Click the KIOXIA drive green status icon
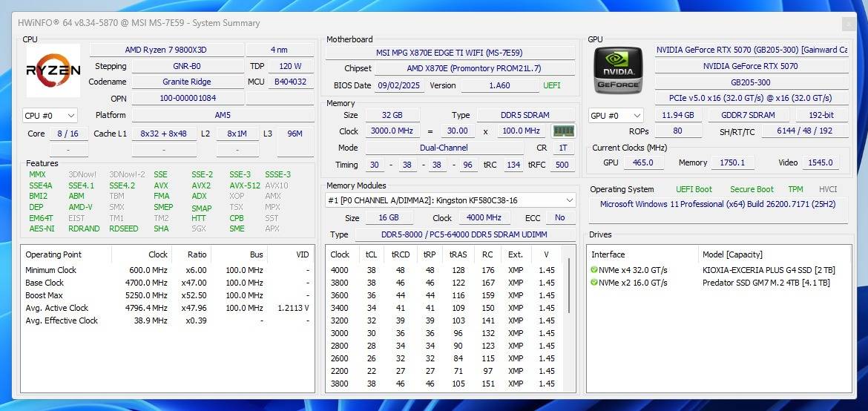 point(594,270)
